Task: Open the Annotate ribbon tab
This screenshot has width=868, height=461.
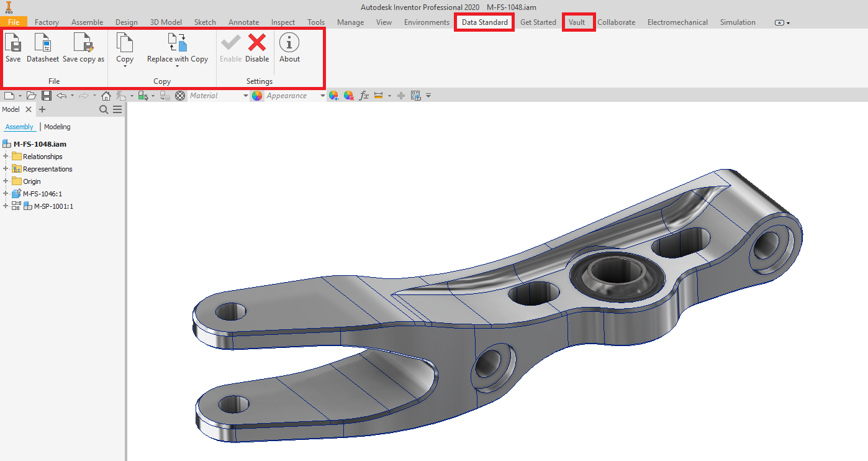Action: tap(243, 22)
